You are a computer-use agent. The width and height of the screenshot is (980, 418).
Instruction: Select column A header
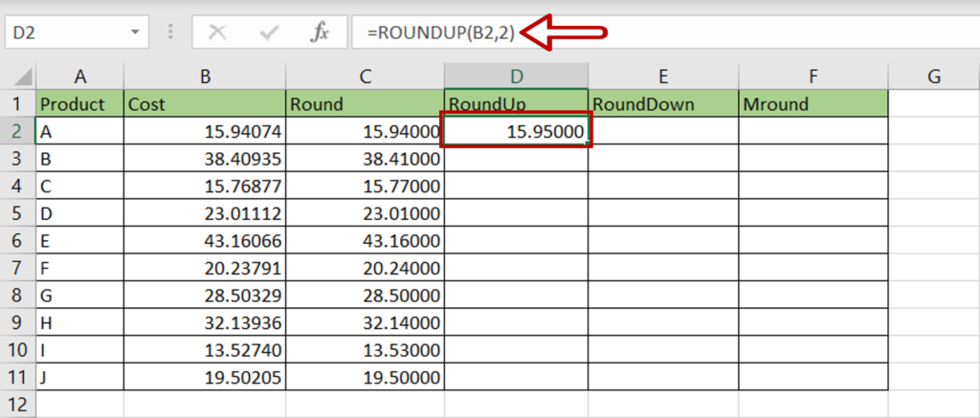[80, 77]
